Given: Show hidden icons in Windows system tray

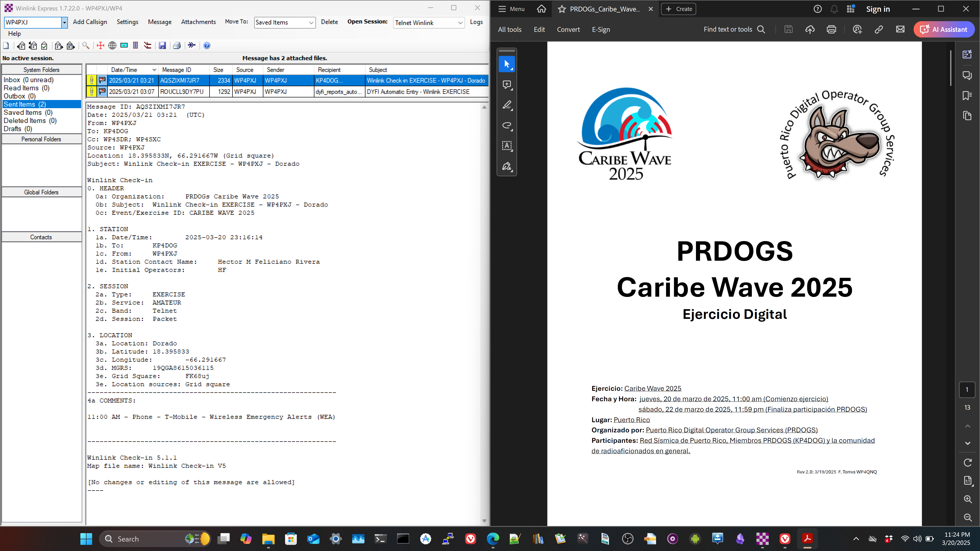Looking at the screenshot, I should [856, 539].
